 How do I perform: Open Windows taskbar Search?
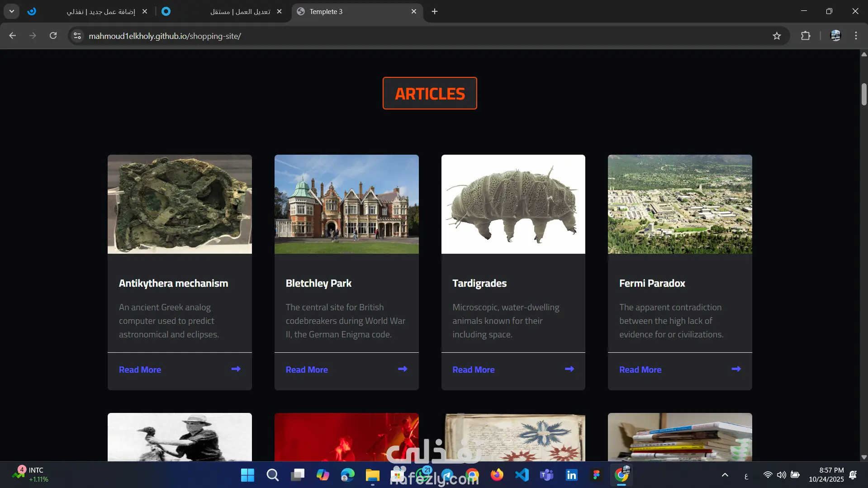(x=272, y=475)
